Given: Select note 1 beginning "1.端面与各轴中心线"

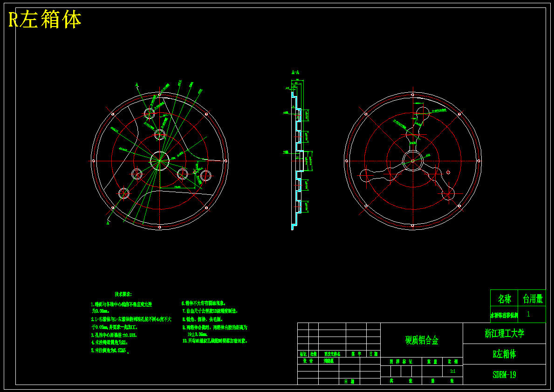Looking at the screenshot, I should tap(122, 308).
